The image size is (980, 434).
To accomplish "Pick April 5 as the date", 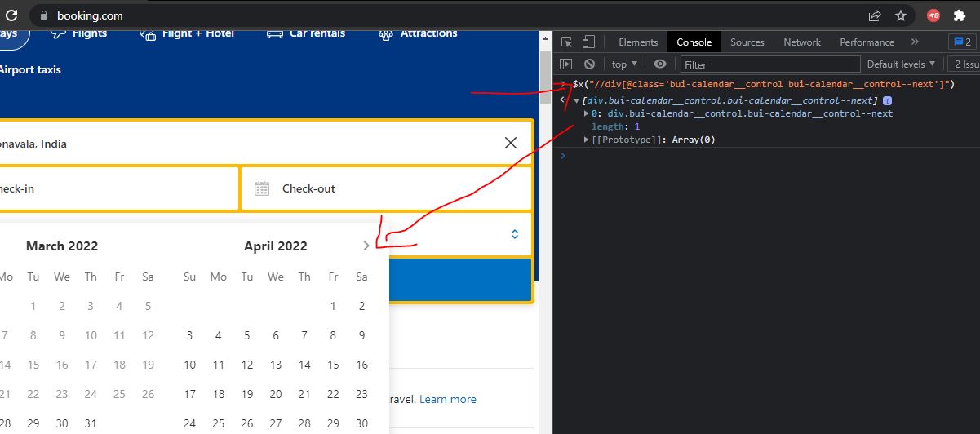I will 247,335.
